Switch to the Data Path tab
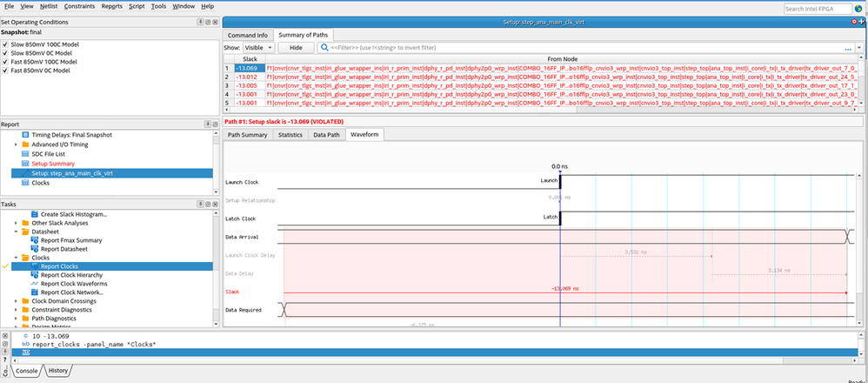868x383 pixels. [326, 135]
